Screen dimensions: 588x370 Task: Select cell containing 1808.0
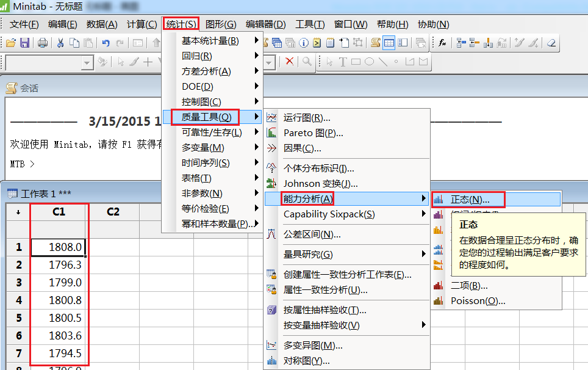click(x=59, y=247)
